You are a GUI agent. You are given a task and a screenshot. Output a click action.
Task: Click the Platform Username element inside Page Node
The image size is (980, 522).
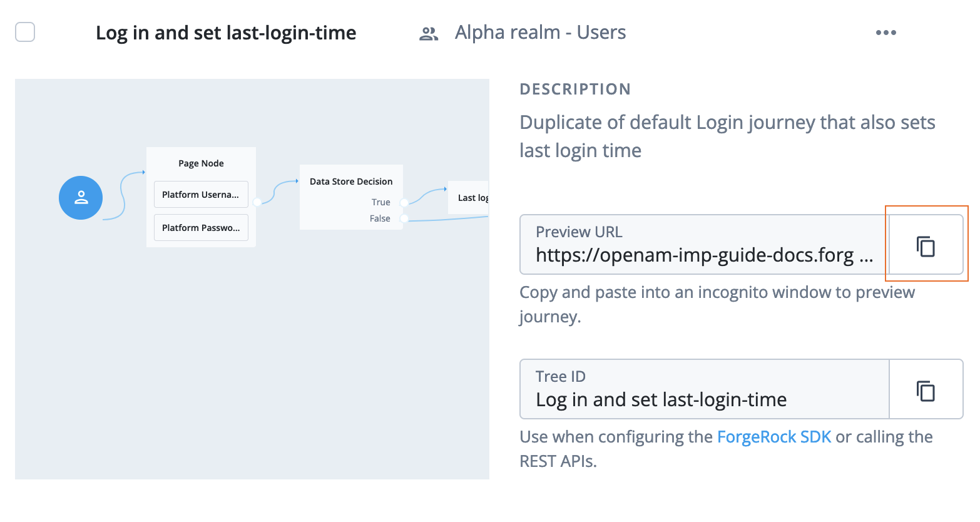click(200, 194)
